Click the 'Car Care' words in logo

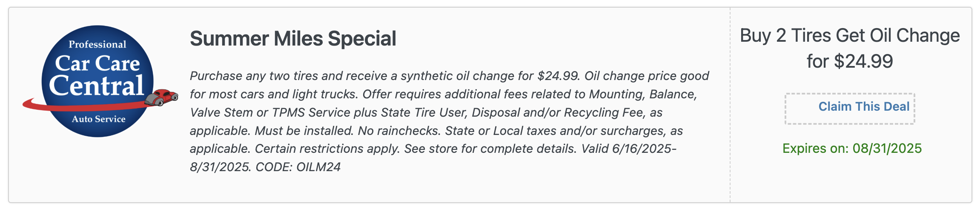pos(97,63)
